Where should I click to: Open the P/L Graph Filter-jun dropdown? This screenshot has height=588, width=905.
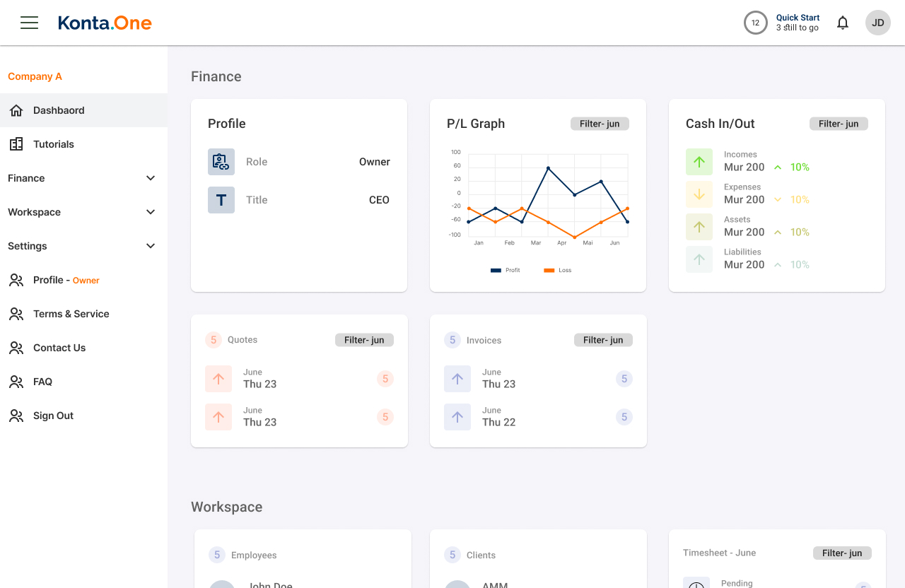pos(600,124)
